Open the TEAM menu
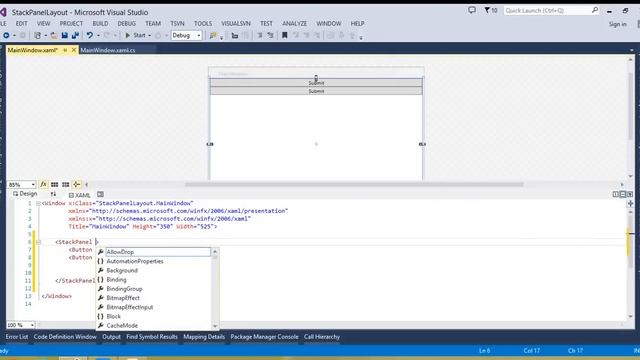The height and width of the screenshot is (360, 640). (x=153, y=24)
